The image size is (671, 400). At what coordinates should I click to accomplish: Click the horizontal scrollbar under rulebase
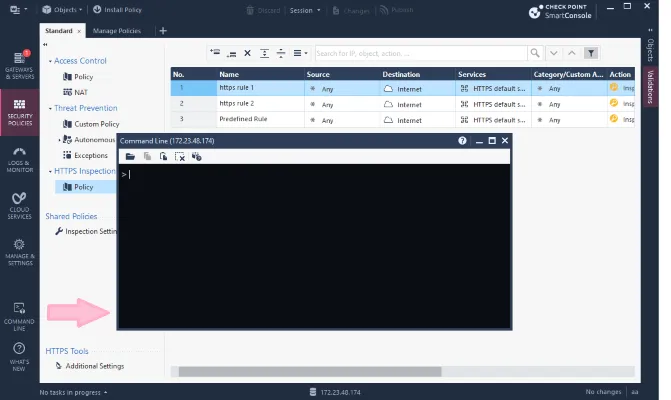310,371
